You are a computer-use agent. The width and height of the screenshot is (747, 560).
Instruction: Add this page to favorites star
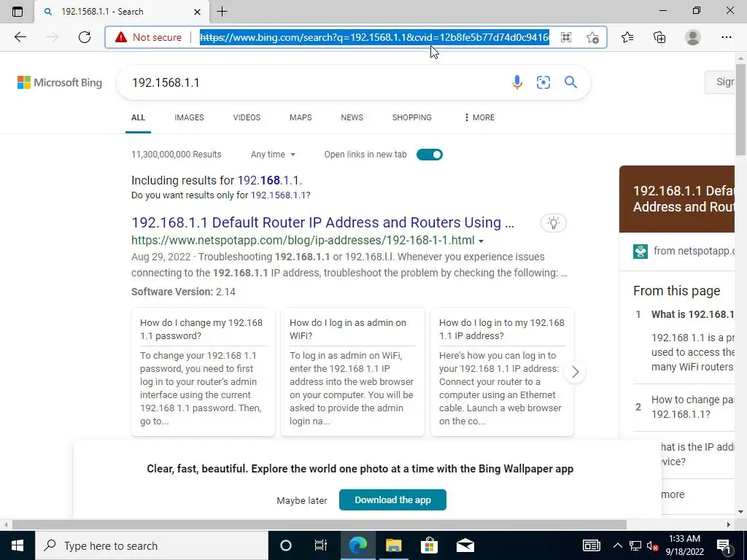point(592,37)
